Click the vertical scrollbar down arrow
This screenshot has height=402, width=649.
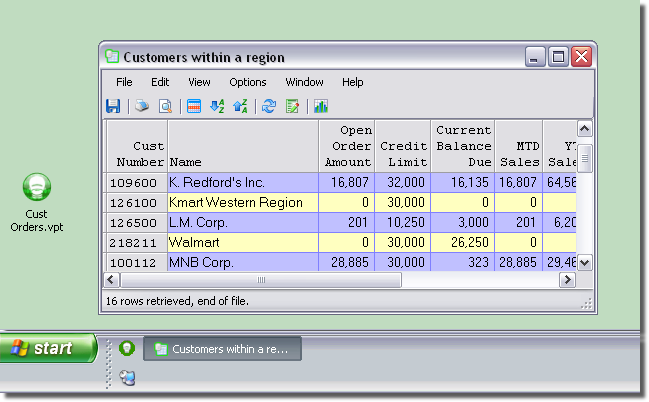[x=584, y=262]
